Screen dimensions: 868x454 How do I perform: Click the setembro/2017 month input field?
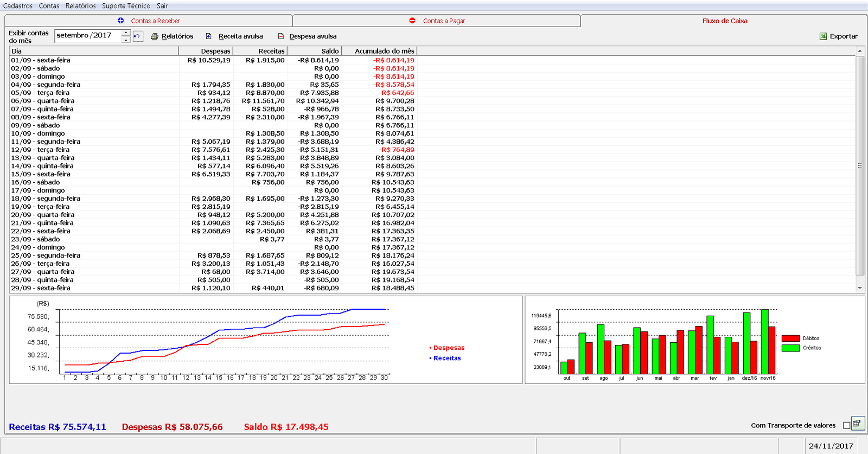(88, 36)
